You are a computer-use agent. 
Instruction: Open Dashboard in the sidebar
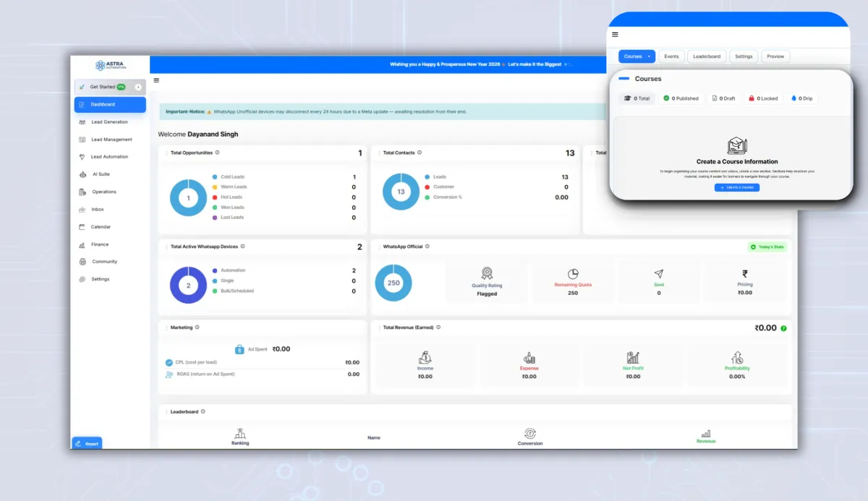[110, 104]
